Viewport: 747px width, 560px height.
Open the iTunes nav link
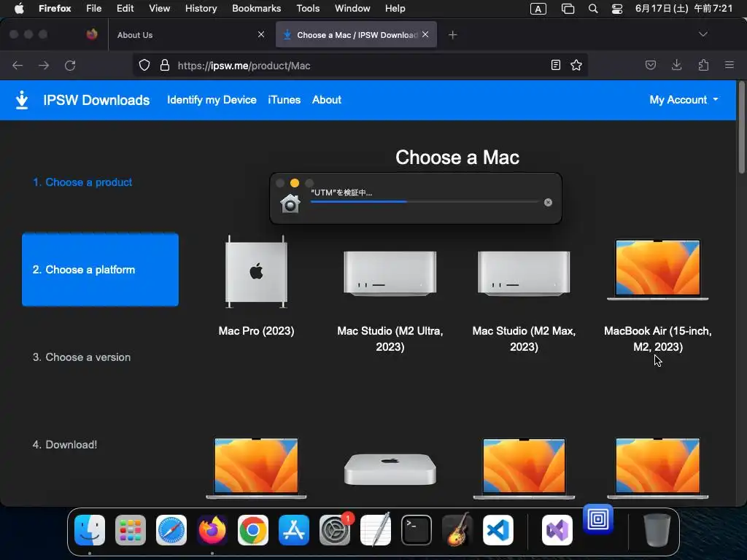(x=284, y=99)
